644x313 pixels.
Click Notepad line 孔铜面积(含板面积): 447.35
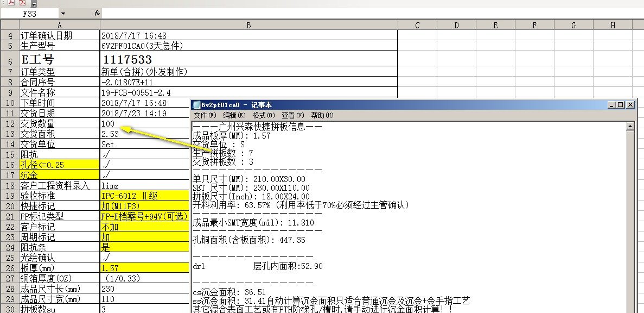249,240
